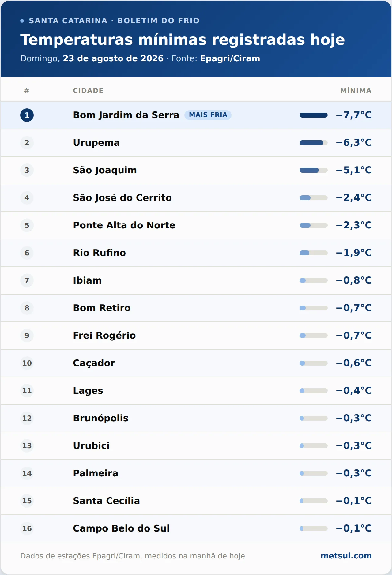Click the Rio Rufino temperature bar
392x575 pixels.
(314, 253)
